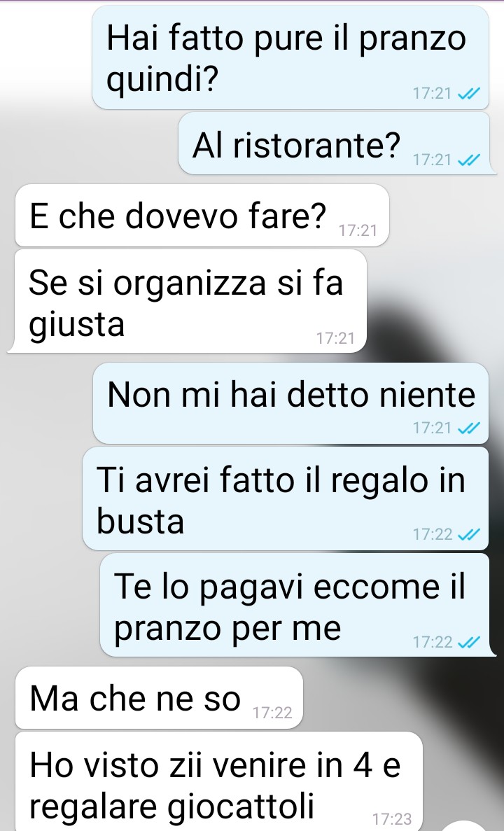Tap the 17:21 timestamp on 'E che dovevo fare?'
The width and height of the screenshot is (504, 831).
click(x=358, y=230)
